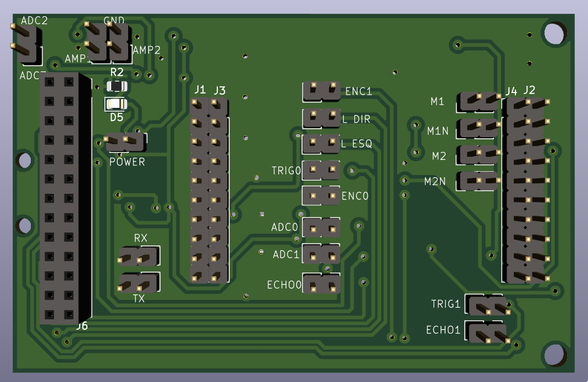Select the D5 LED component

pyautogui.click(x=116, y=103)
